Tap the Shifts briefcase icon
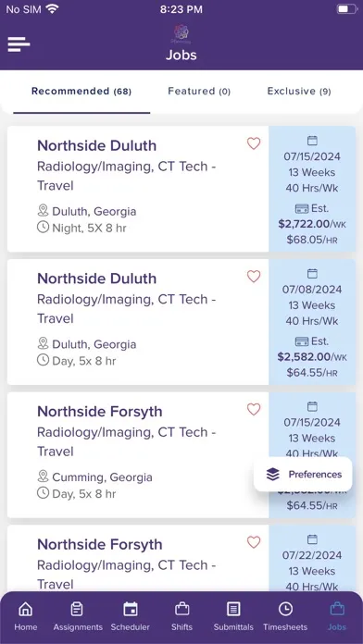The width and height of the screenshot is (363, 644). pyautogui.click(x=181, y=609)
